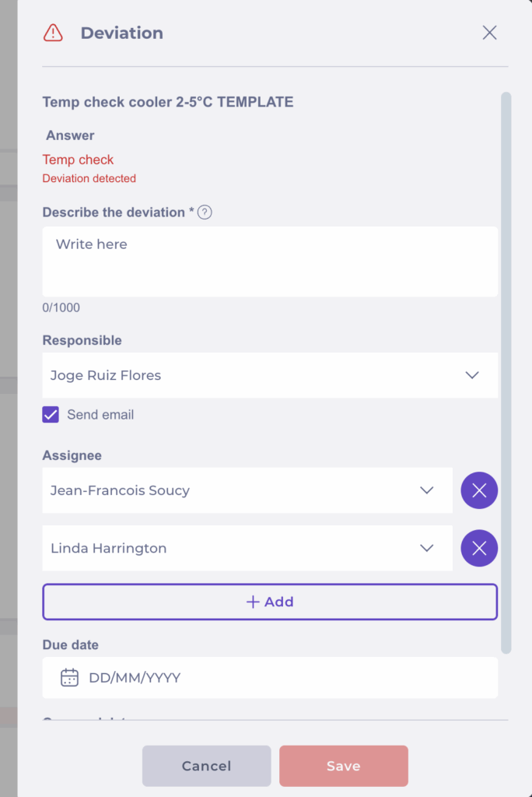Image resolution: width=532 pixels, height=797 pixels.
Task: Click the Describe the deviation text area
Action: point(269,262)
